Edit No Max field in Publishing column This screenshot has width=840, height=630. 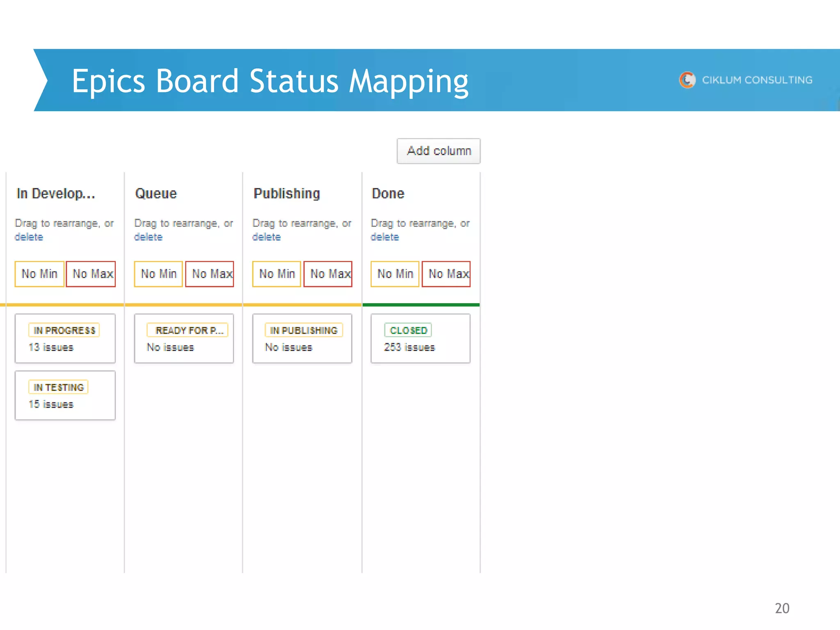click(x=328, y=274)
